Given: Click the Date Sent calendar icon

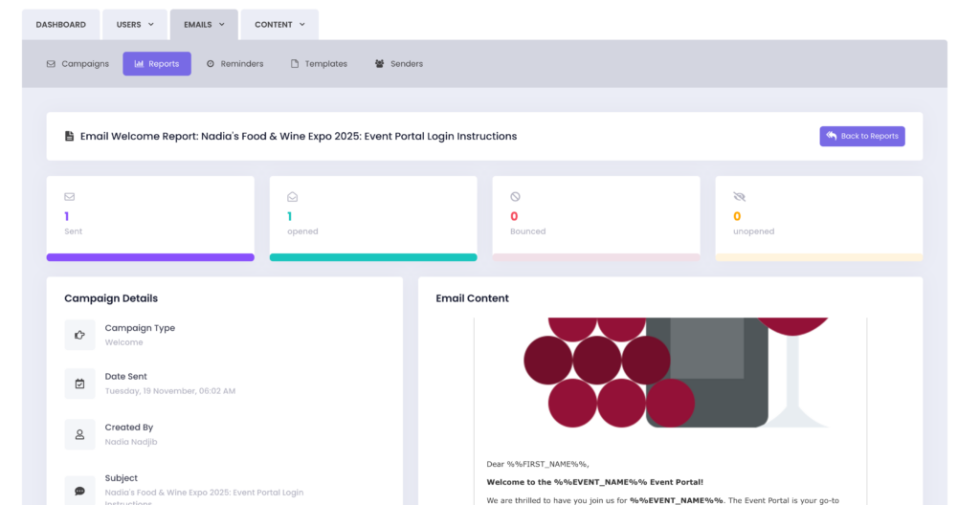Looking at the screenshot, I should pos(80,384).
